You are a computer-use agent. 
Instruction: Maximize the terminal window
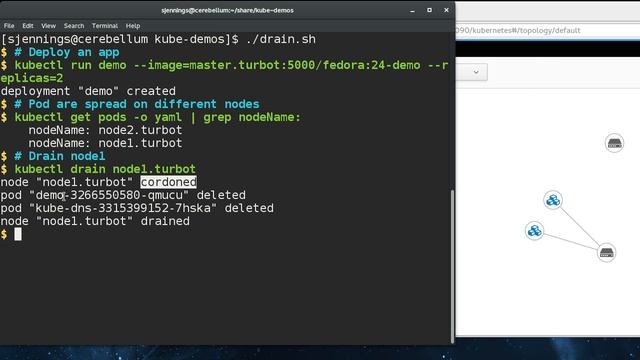pyautogui.click(x=429, y=10)
